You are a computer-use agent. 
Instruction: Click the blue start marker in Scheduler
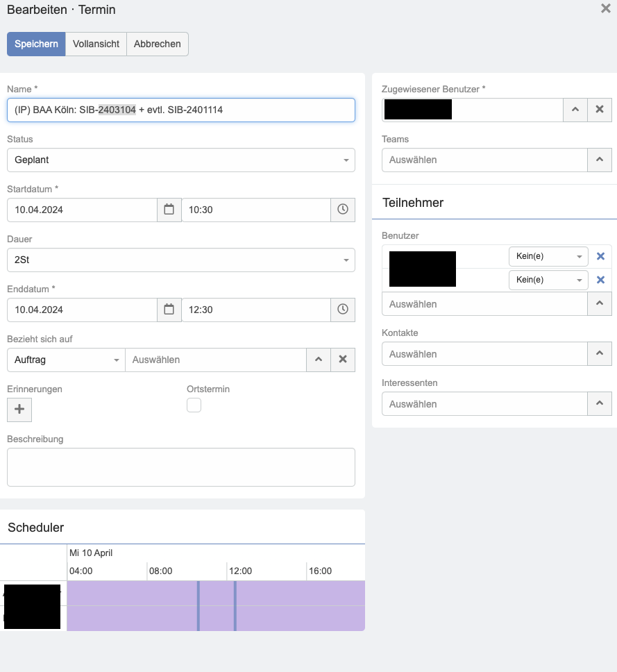click(198, 605)
